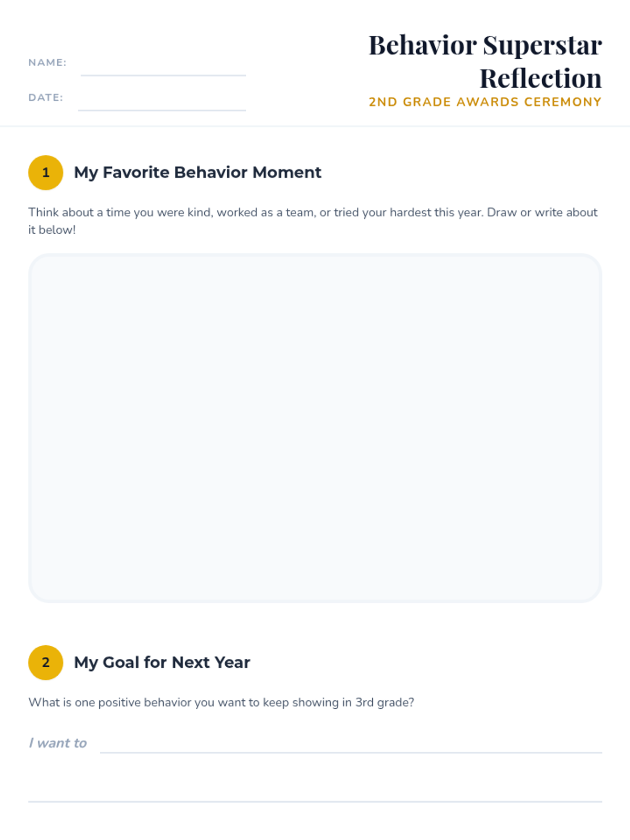
Task: Click the 'it below!' instruction line
Action: pos(52,230)
